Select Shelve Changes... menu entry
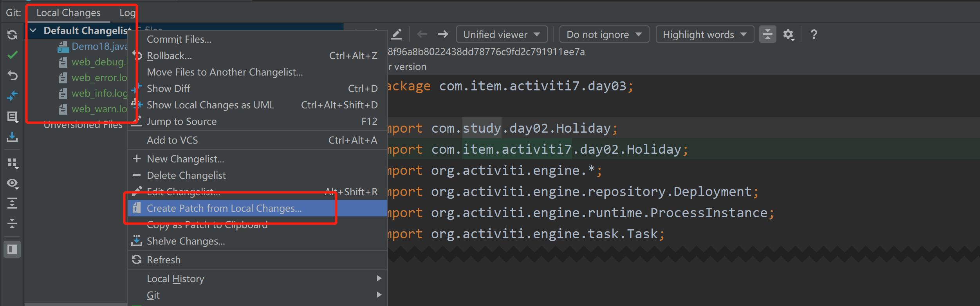 [x=258, y=241]
